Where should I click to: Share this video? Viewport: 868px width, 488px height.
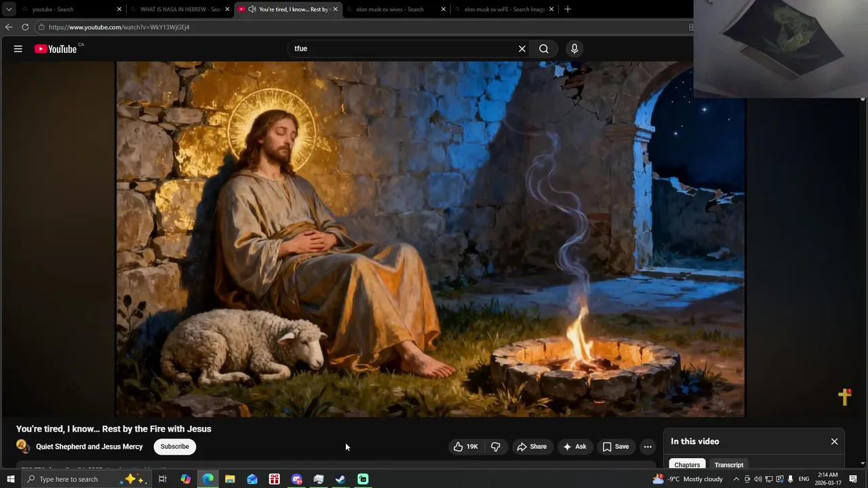tap(532, 447)
